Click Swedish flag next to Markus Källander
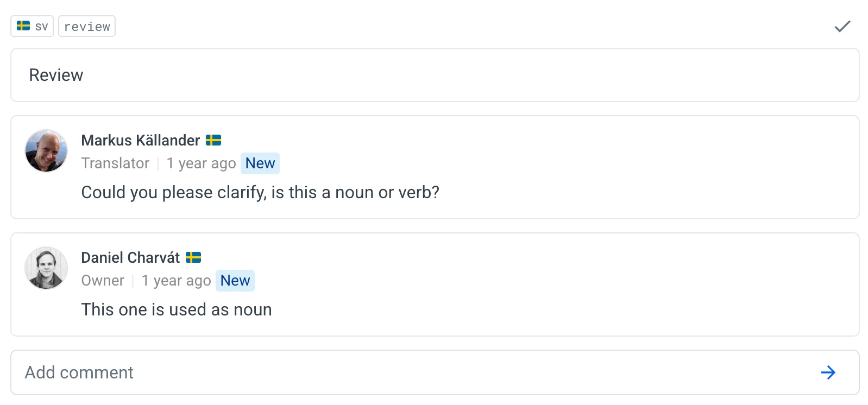868x405 pixels. coord(213,140)
